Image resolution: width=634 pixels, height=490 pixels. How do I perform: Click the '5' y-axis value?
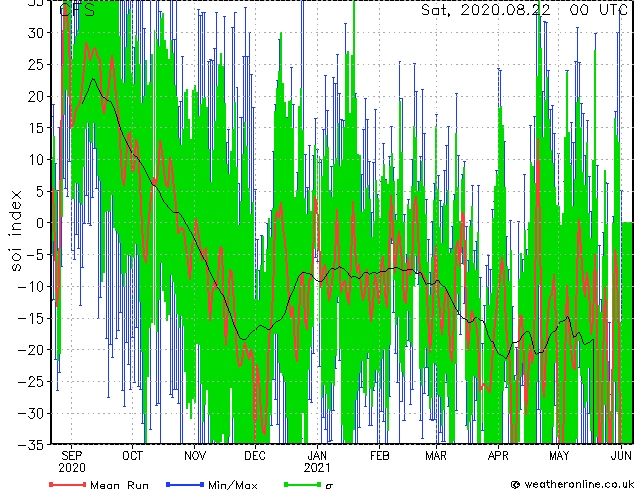(x=40, y=191)
